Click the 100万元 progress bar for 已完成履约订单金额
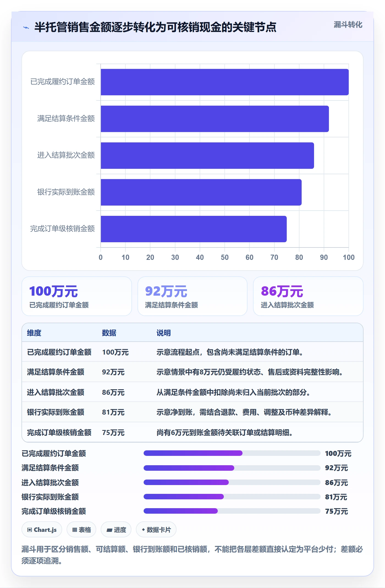385x588 pixels. pyautogui.click(x=232, y=453)
